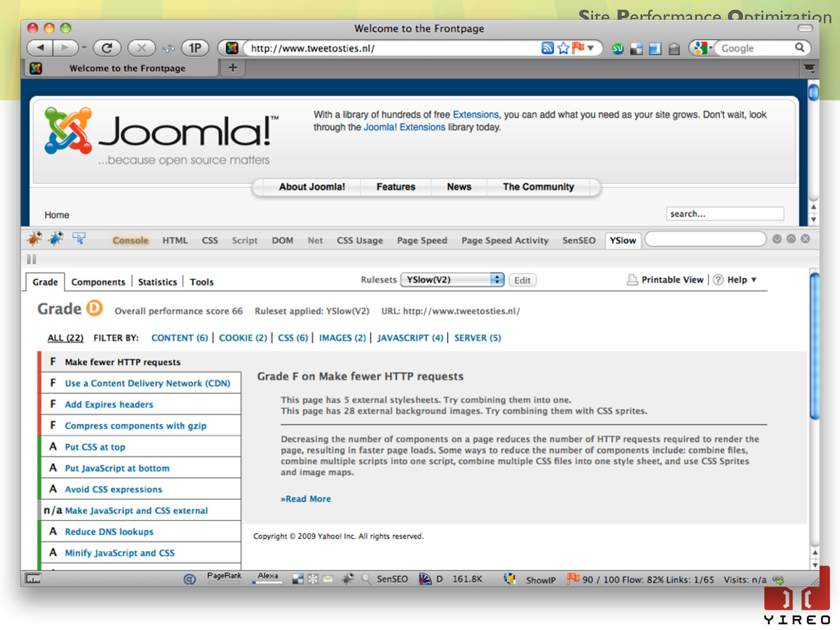Image resolution: width=840 pixels, height=630 pixels.
Task: Open the Page Speed tab
Action: coord(422,240)
